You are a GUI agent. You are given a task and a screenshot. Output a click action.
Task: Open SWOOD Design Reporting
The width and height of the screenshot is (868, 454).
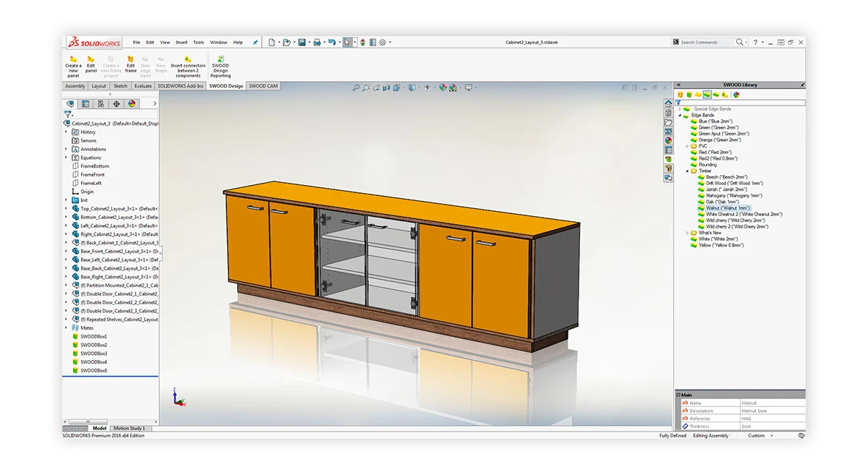coord(220,66)
